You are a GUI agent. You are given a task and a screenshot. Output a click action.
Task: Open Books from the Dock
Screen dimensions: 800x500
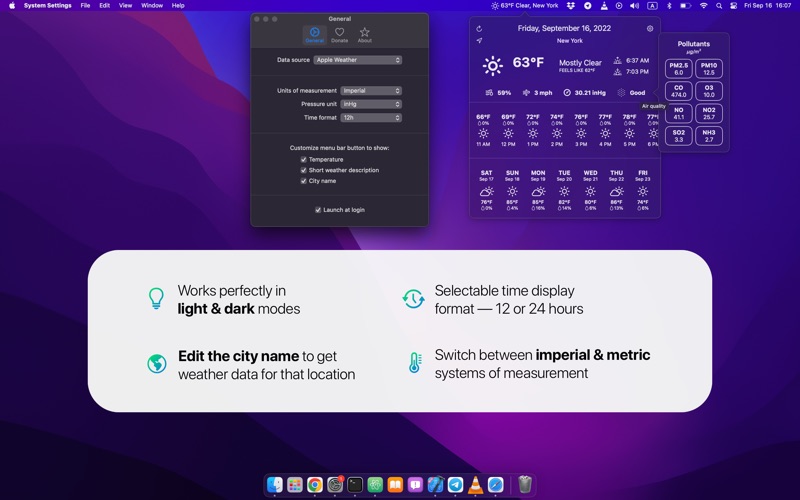[x=395, y=484]
